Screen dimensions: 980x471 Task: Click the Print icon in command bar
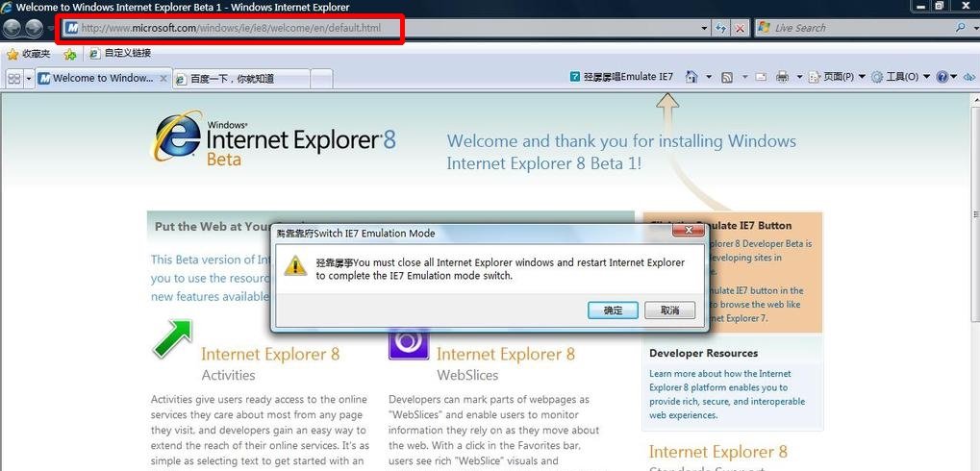pyautogui.click(x=782, y=77)
